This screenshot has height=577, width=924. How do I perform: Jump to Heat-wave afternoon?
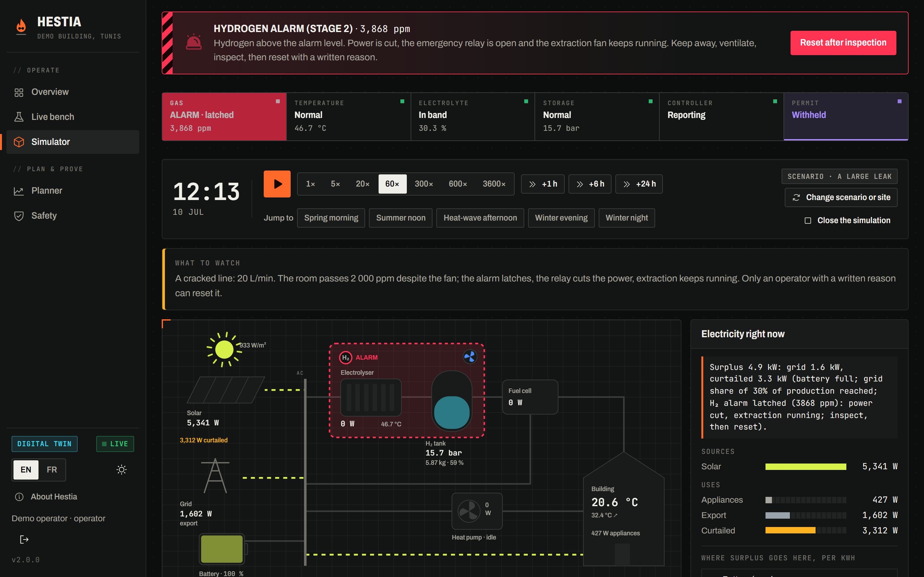[x=480, y=218]
